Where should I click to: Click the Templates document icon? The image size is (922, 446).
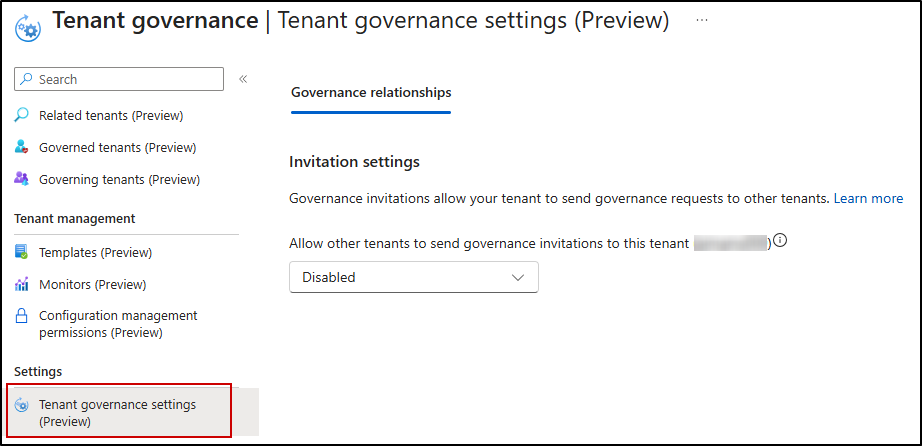[22, 253]
